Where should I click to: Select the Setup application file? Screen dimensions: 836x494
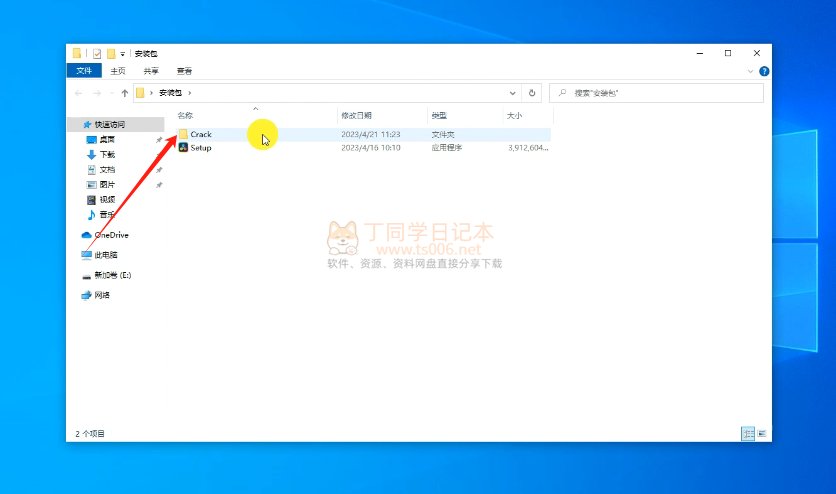pyautogui.click(x=200, y=148)
